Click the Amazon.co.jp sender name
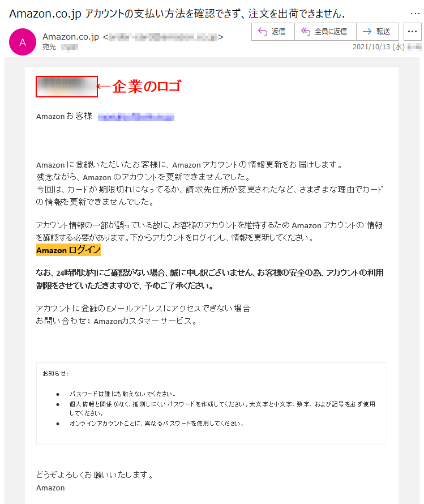 coord(71,37)
